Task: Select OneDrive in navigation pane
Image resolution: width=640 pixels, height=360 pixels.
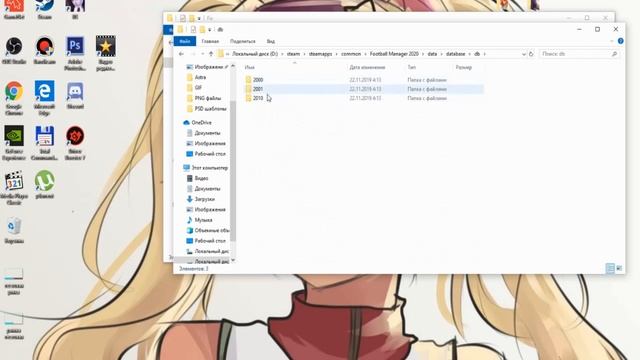Action: pyautogui.click(x=198, y=122)
